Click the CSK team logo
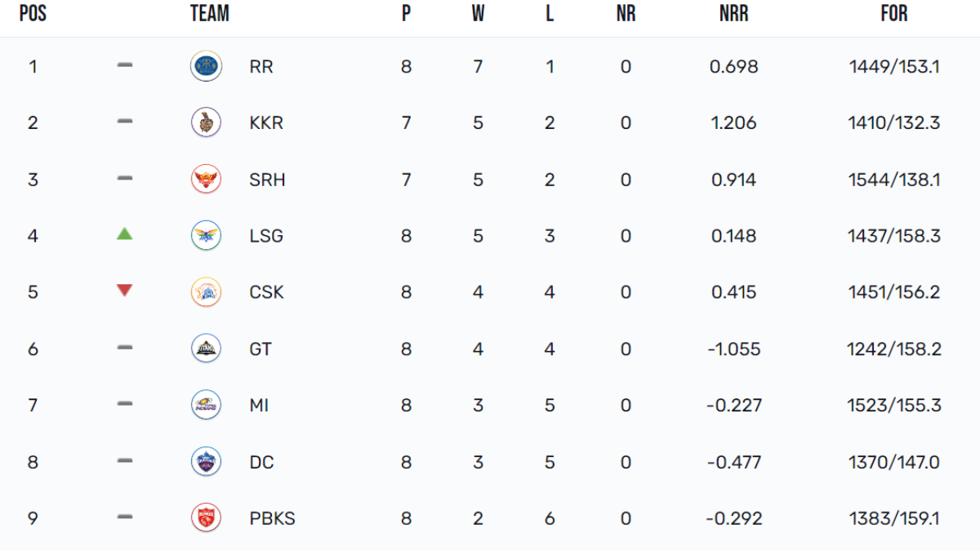The width and height of the screenshot is (980, 551). (206, 292)
